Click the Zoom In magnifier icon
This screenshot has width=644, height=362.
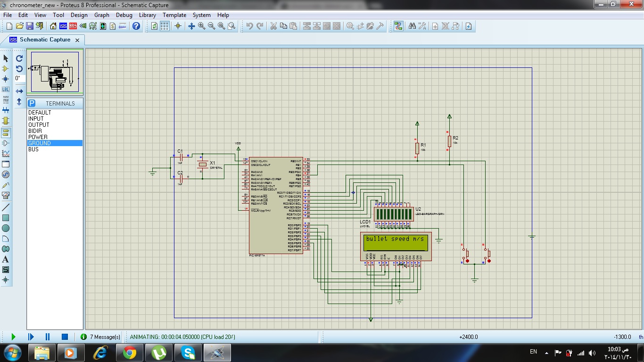click(201, 26)
